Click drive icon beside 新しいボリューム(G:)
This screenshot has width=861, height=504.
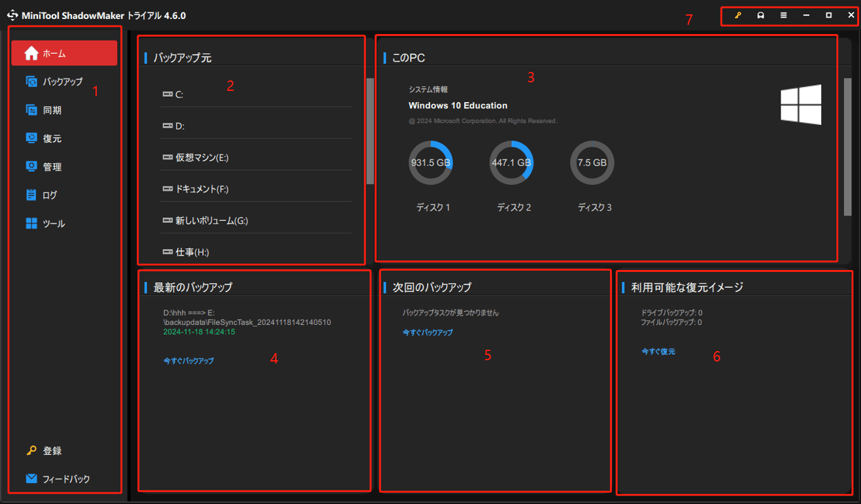[x=167, y=221]
